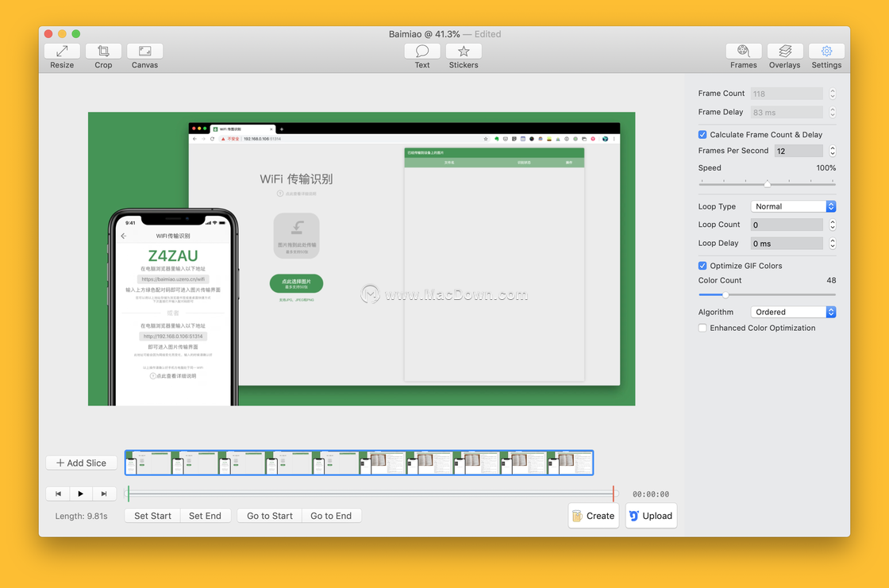Click the Frame Delay stepper
889x588 pixels.
coord(833,112)
